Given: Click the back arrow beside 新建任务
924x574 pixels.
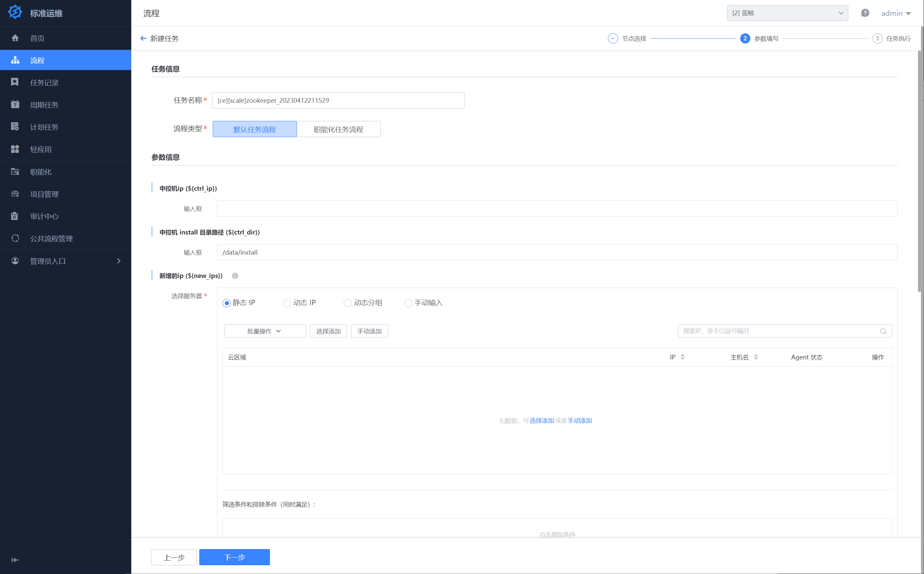Looking at the screenshot, I should (143, 38).
